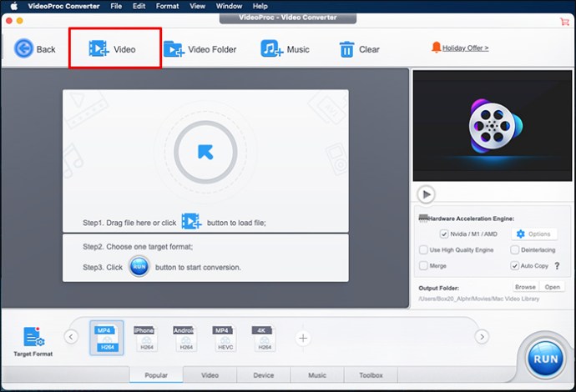Add new format with plus button
This screenshot has width=576, height=392.
[303, 338]
